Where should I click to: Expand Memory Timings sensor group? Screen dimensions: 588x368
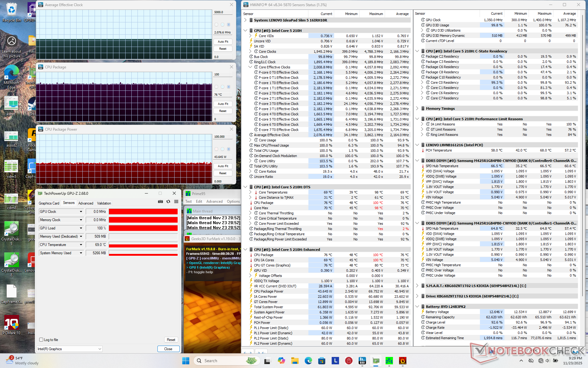pos(417,109)
